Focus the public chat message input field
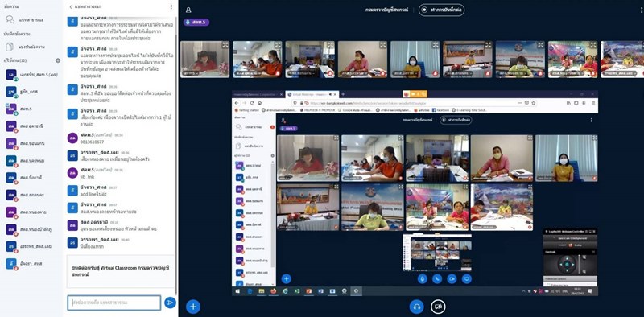The height and width of the screenshot is (317, 644). (x=114, y=303)
